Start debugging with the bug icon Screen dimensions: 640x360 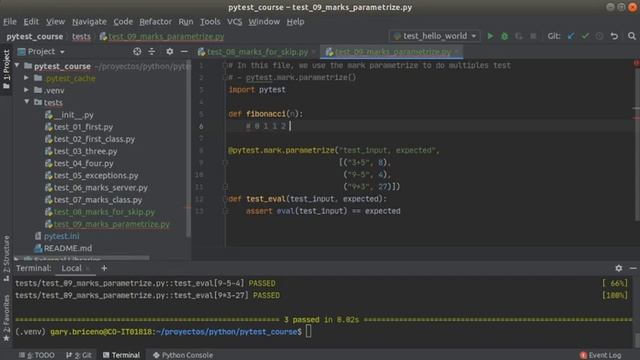(504, 36)
